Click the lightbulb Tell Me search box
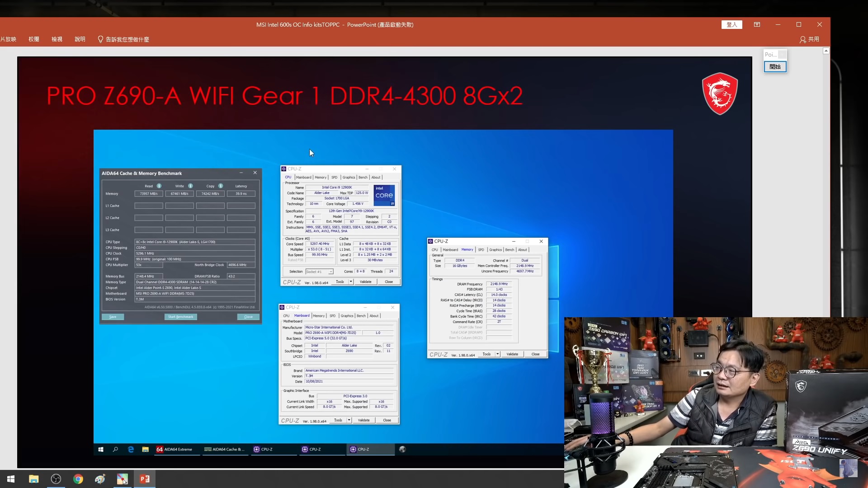The height and width of the screenshot is (488, 868). [123, 39]
